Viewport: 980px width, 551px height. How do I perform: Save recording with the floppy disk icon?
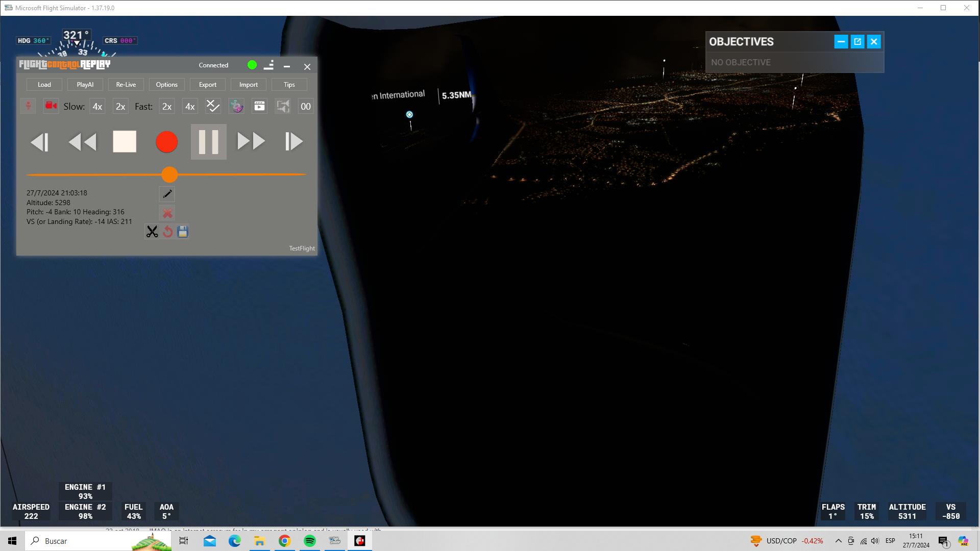point(183,232)
